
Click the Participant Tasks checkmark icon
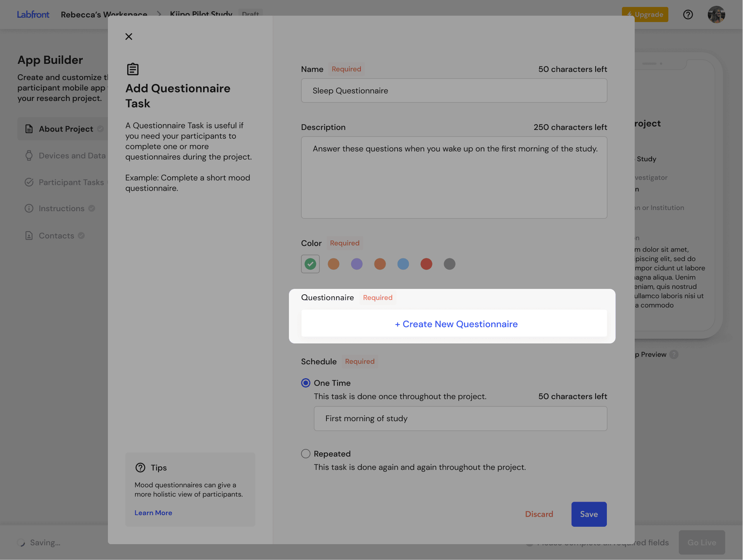coord(29,182)
